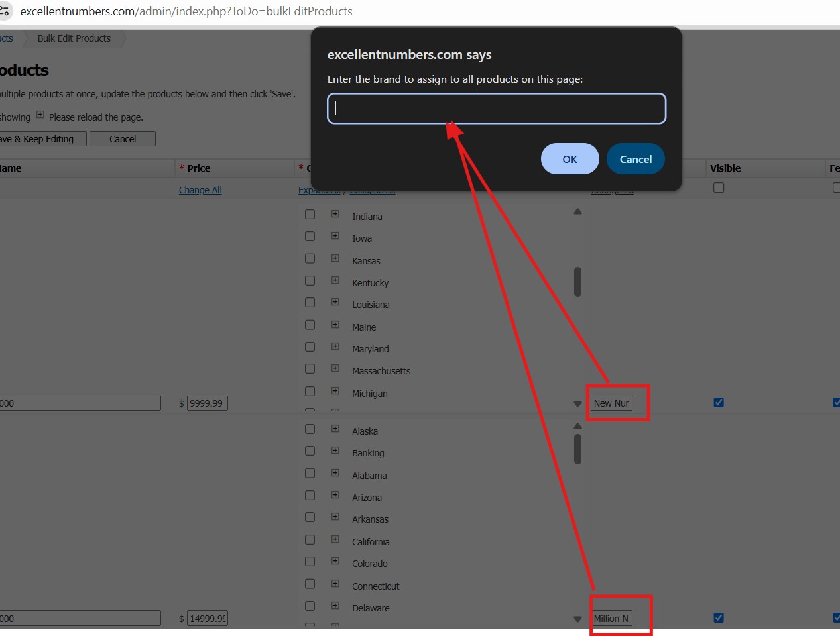Expand the Michigan category node
840x636 pixels.
click(x=335, y=391)
